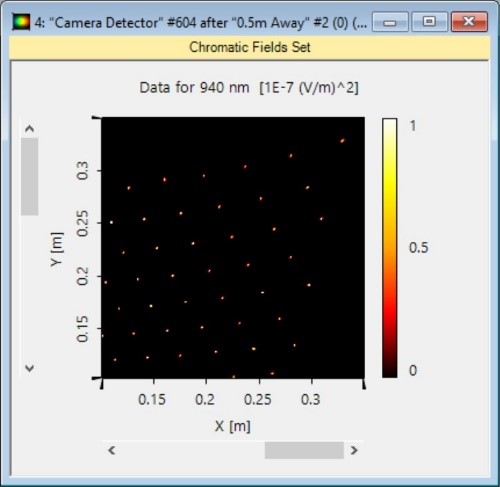Maximize the Camera Detector window
The image size is (500, 487).
429,22
